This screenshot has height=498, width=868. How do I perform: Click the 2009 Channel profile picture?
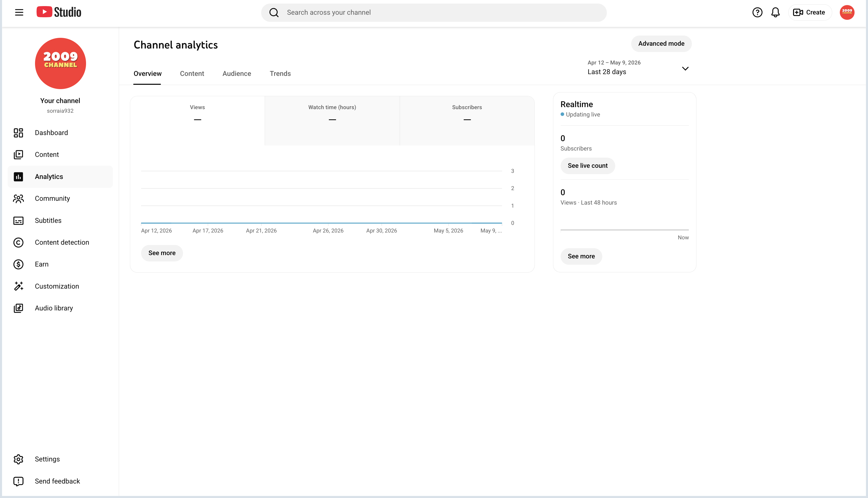[61, 63]
